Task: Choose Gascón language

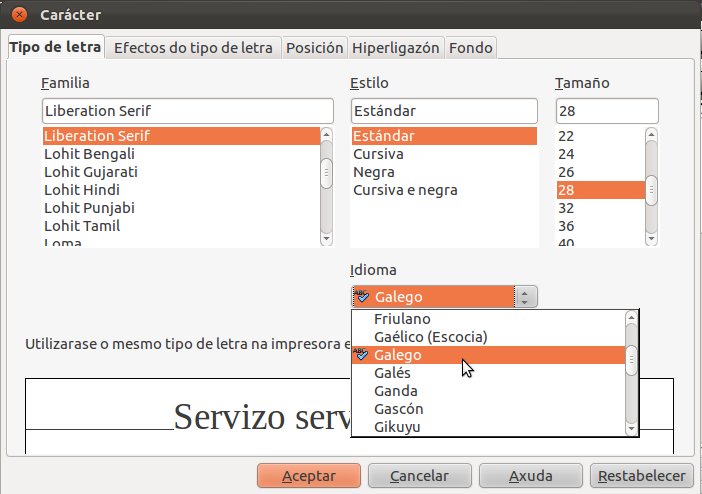Action: tap(488, 409)
